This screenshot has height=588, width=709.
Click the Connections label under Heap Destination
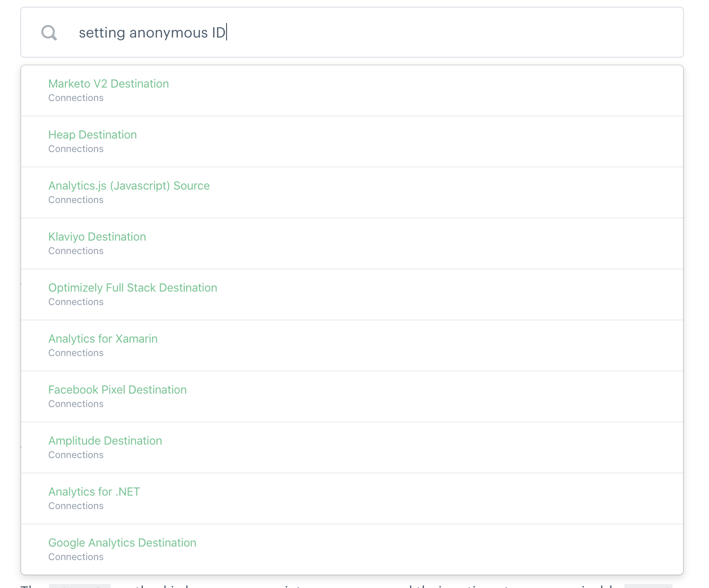coord(76,149)
